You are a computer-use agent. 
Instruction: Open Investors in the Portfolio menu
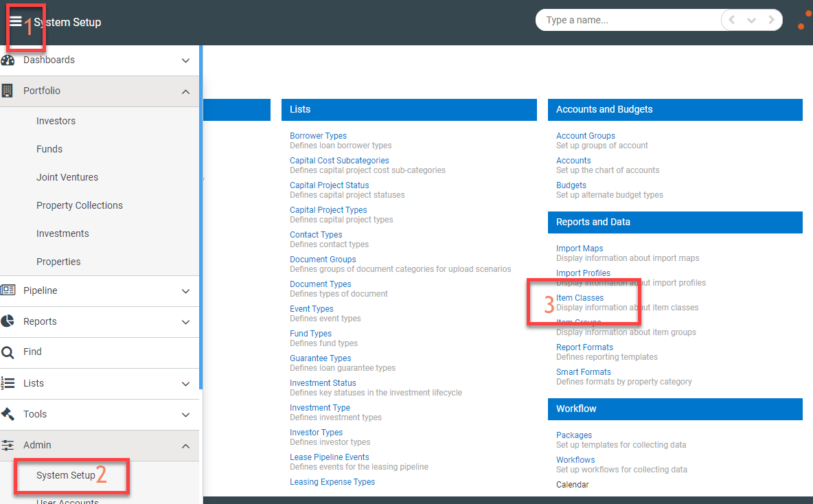tap(56, 121)
